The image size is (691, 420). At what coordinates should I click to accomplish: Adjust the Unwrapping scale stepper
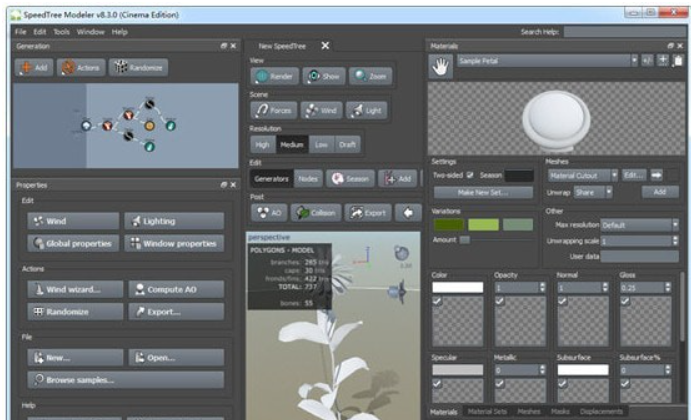coord(675,241)
